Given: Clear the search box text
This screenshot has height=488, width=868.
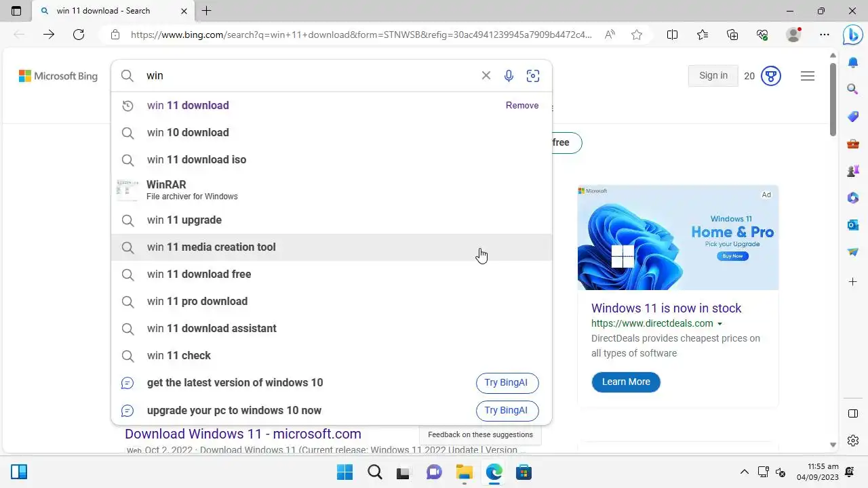Looking at the screenshot, I should (486, 75).
